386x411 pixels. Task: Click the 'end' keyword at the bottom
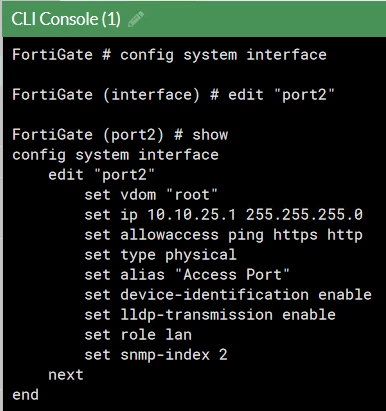coord(25,395)
